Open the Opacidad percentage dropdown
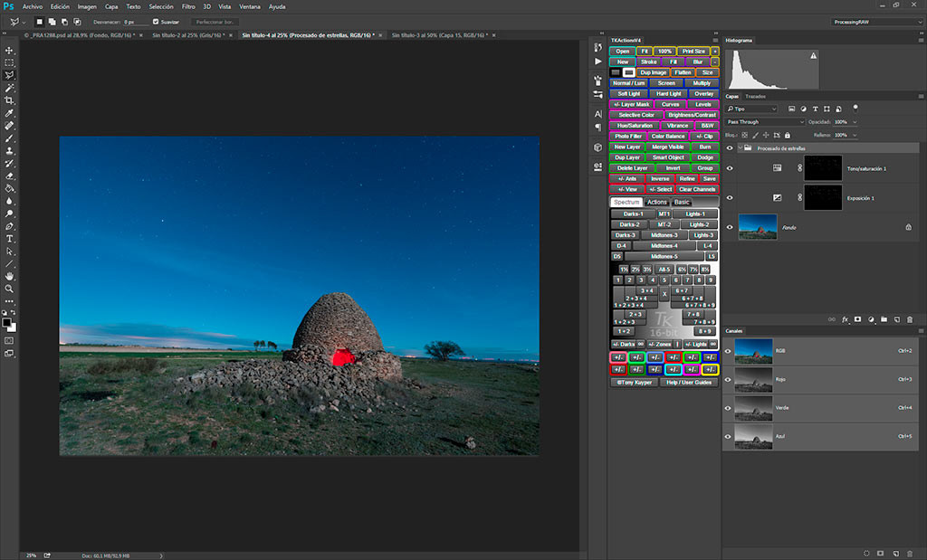 (x=855, y=121)
